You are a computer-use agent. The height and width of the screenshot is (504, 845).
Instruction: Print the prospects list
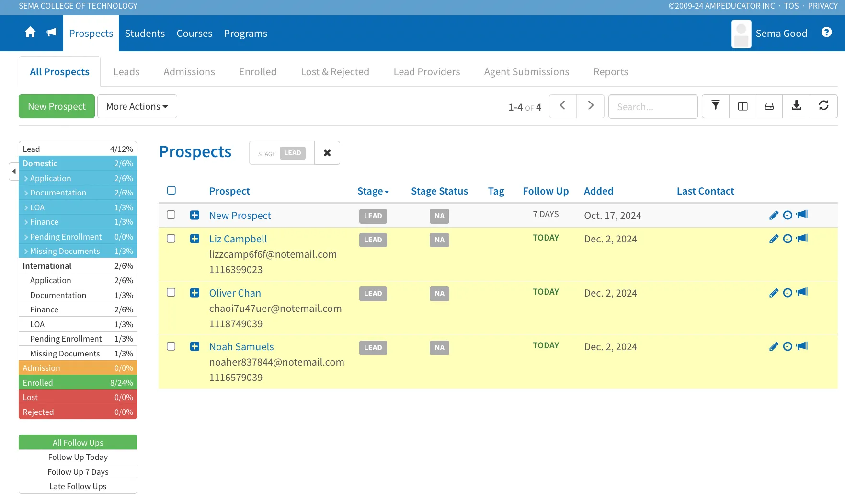pyautogui.click(x=769, y=106)
